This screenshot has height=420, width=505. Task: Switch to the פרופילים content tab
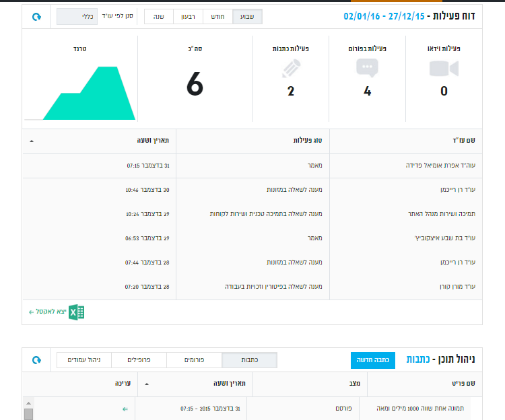coord(139,360)
